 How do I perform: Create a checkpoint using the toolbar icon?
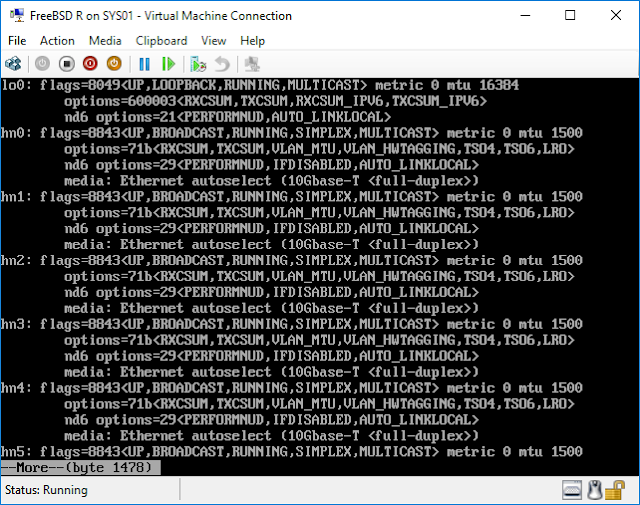tap(198, 64)
